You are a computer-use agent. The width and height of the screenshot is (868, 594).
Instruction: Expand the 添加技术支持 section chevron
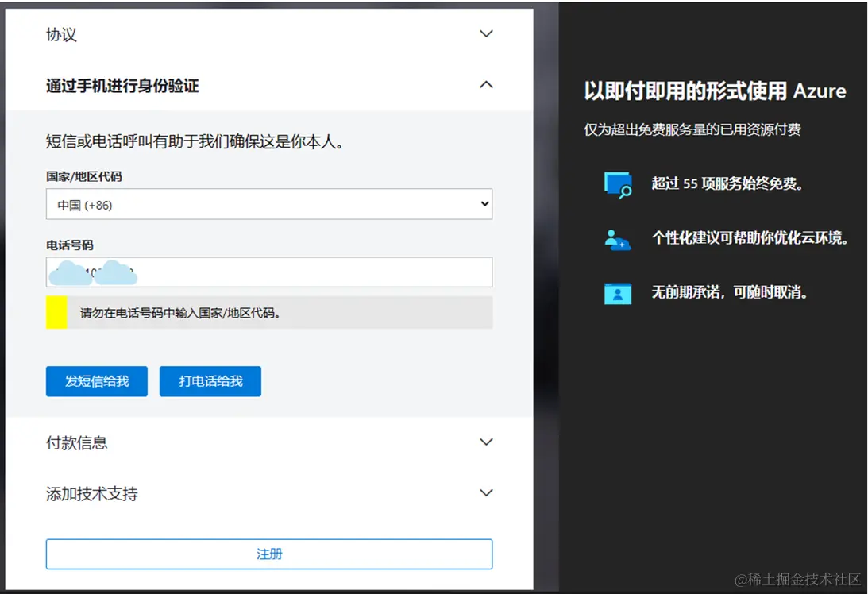tap(486, 492)
